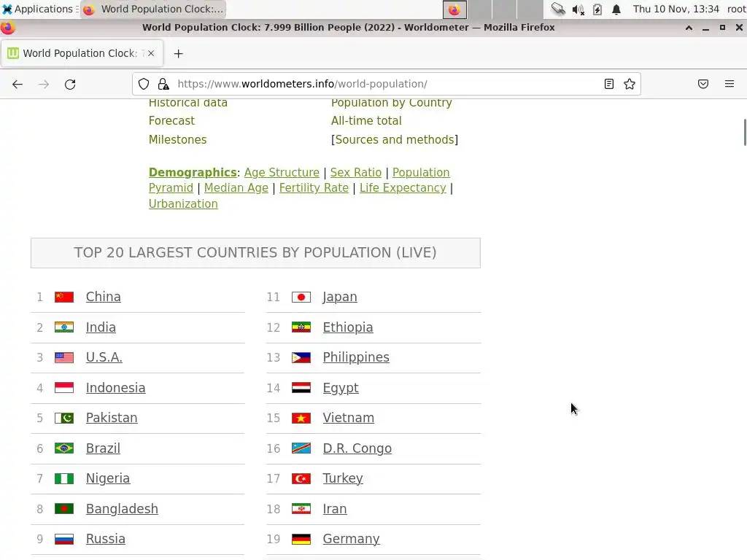Open the Bangladesh link
The width and height of the screenshot is (747, 560).
tap(122, 508)
